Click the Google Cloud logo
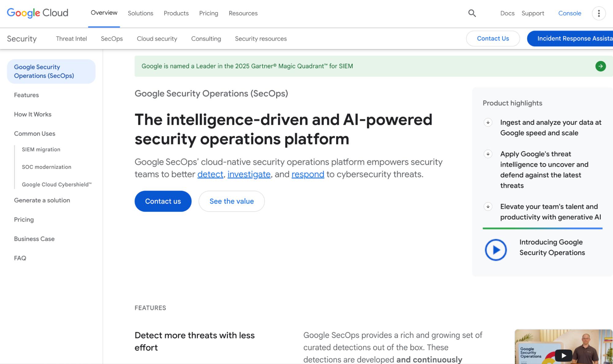This screenshot has width=613, height=364. click(x=37, y=13)
